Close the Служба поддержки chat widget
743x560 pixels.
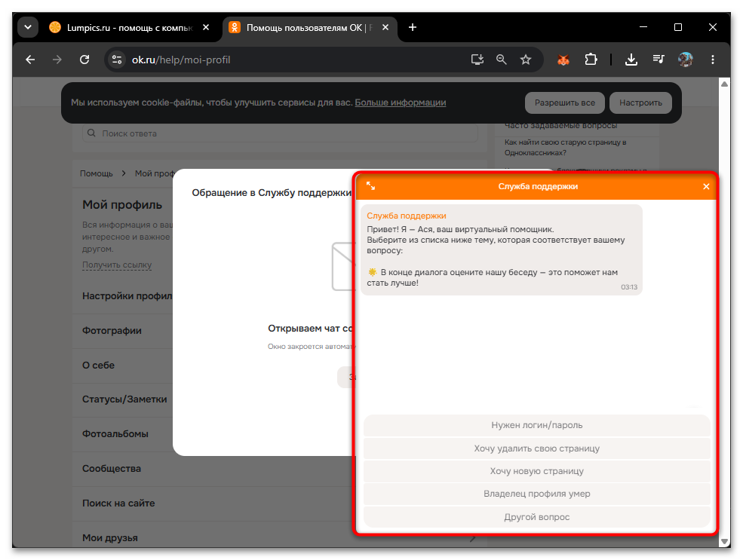(705, 186)
